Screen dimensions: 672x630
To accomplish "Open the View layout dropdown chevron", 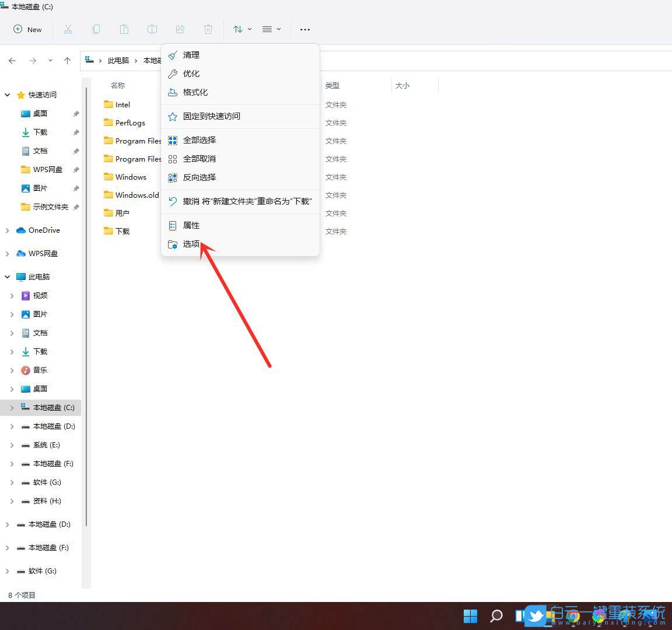I will (x=278, y=29).
